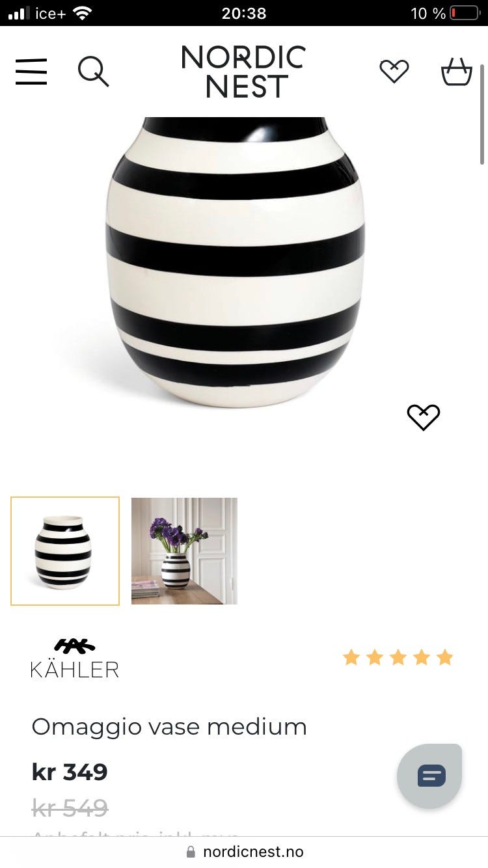Tap the search magnifier icon
The height and width of the screenshot is (868, 488).
click(x=94, y=71)
